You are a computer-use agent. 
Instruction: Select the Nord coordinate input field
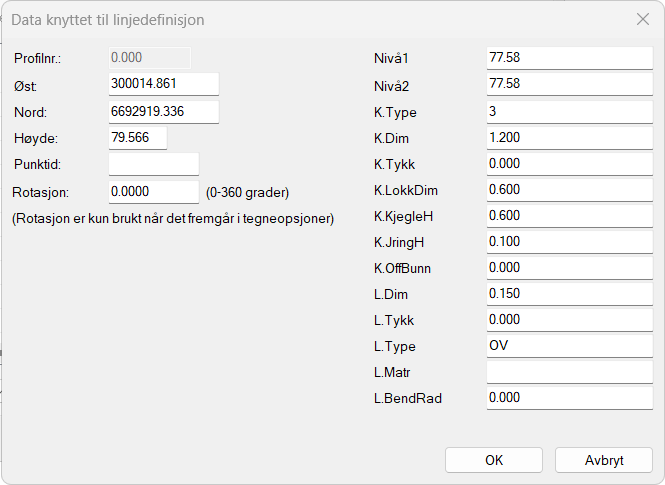coord(163,111)
